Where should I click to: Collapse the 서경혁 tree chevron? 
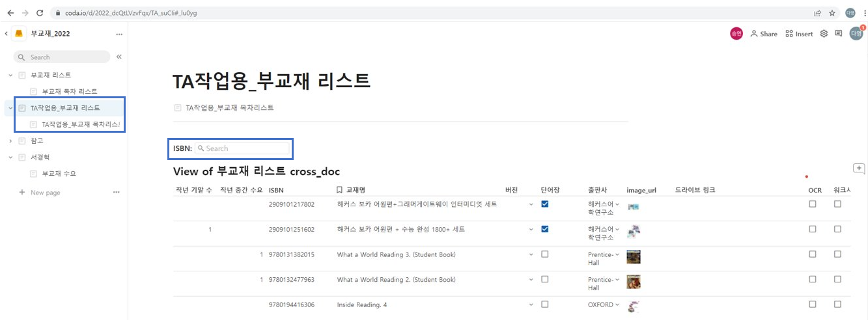coord(10,157)
